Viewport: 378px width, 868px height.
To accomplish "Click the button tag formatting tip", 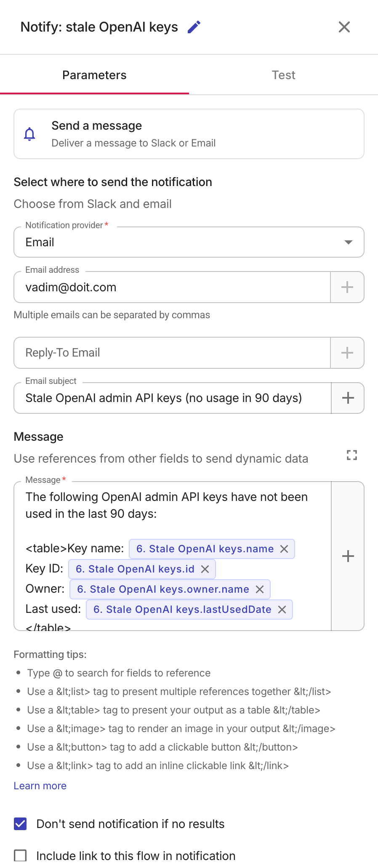I will coord(162,747).
